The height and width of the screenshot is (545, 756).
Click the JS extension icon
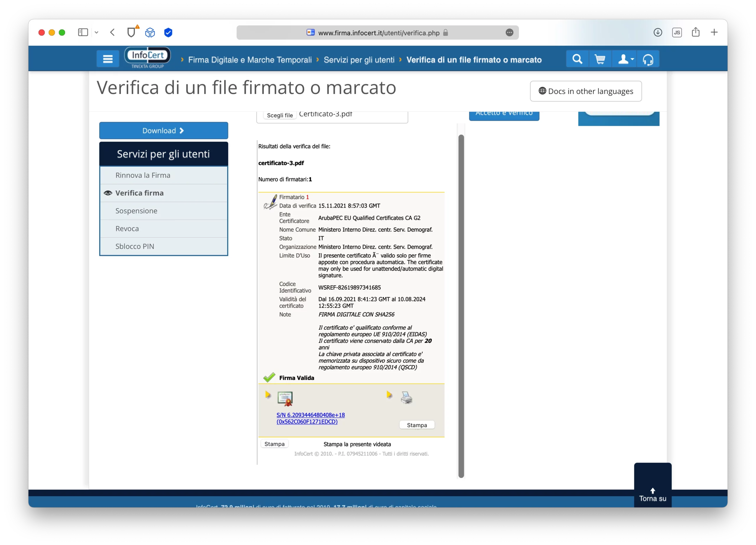click(x=677, y=32)
